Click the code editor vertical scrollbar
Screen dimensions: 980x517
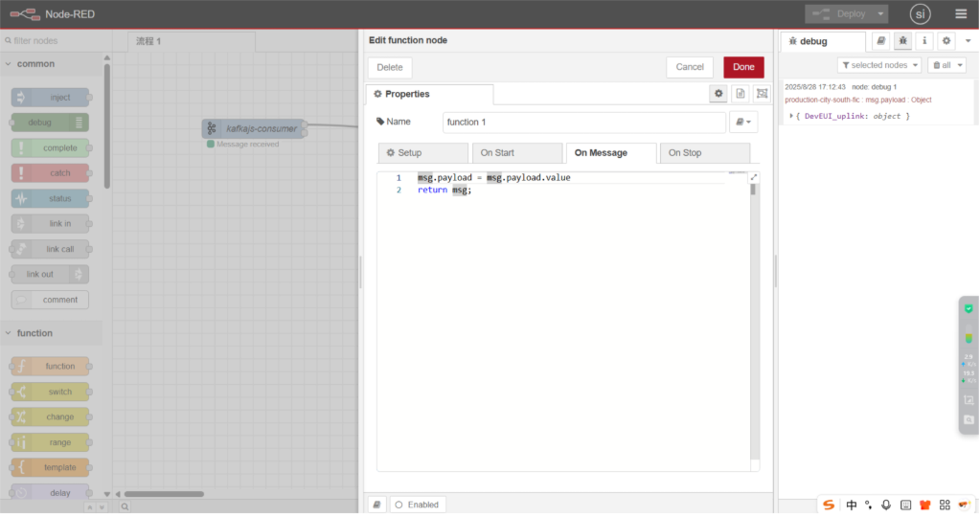point(753,190)
